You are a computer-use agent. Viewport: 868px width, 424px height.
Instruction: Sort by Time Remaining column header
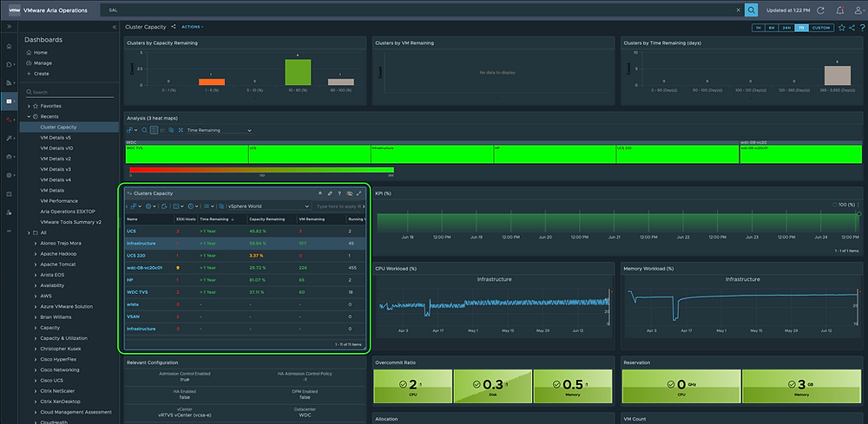pos(214,219)
